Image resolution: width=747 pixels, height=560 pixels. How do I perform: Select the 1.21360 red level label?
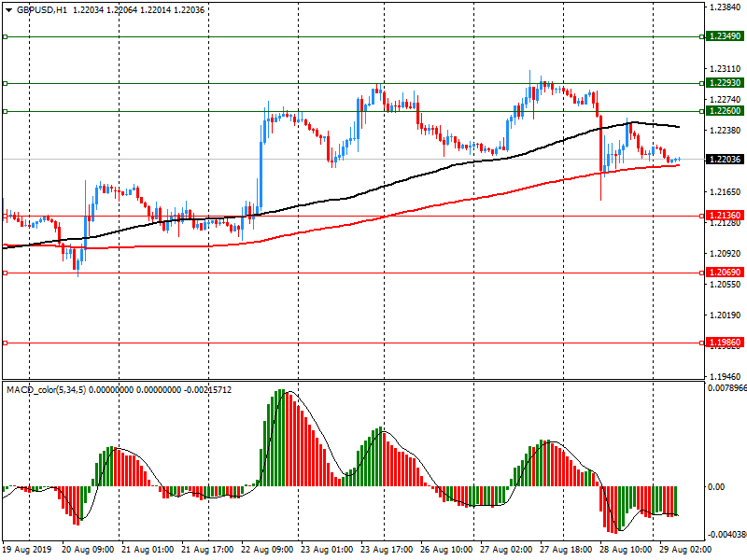[725, 216]
